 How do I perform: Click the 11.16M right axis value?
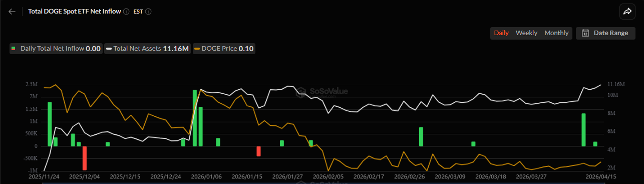click(615, 84)
